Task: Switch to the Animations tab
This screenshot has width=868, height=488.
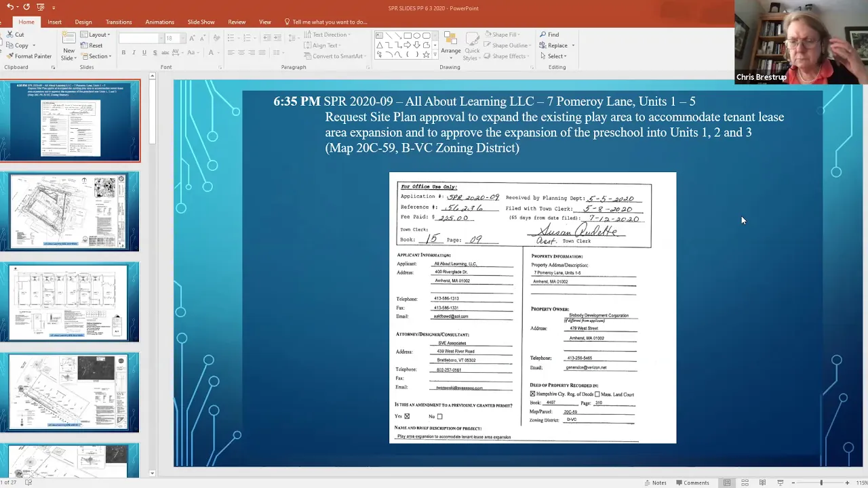Action: 159,22
